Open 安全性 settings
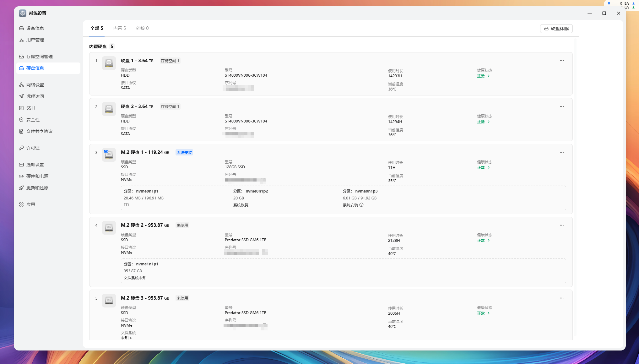Image resolution: width=639 pixels, height=364 pixels. pyautogui.click(x=33, y=120)
